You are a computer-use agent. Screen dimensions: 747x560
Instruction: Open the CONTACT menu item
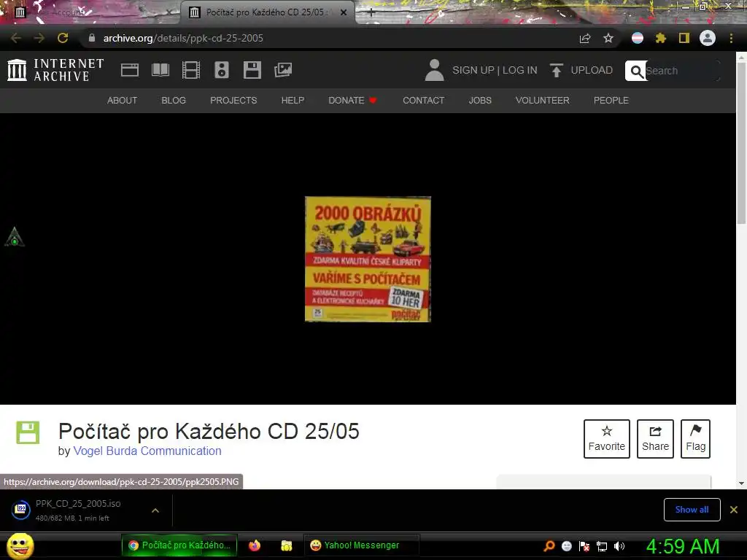point(424,101)
